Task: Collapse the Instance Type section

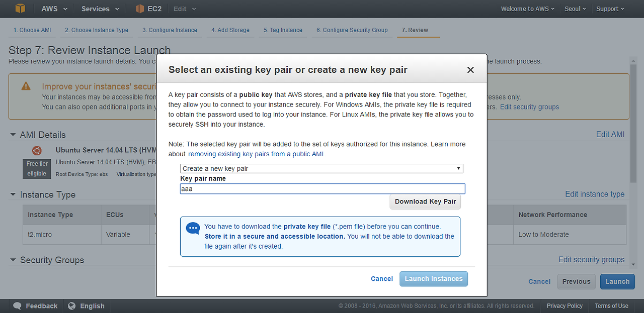Action: coord(13,194)
